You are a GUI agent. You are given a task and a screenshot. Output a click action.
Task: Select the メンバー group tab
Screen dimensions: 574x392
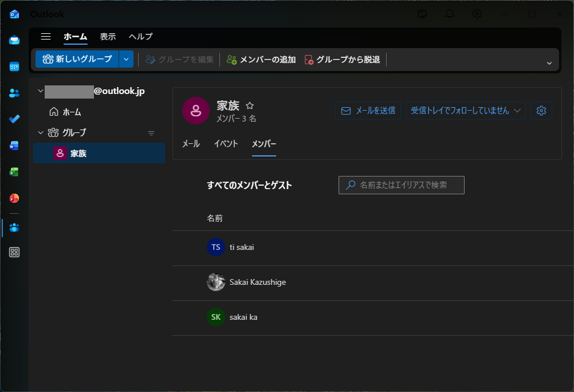click(x=264, y=144)
